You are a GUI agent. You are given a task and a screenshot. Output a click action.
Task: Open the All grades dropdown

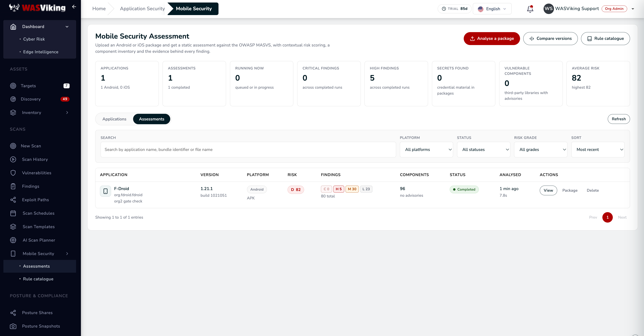[x=540, y=150]
